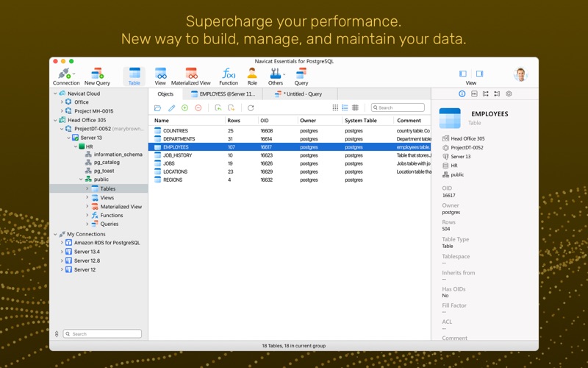Screen dimensions: 588x368
Task: Switch to the EMPLOYEES @Server tab
Action: pyautogui.click(x=223, y=94)
